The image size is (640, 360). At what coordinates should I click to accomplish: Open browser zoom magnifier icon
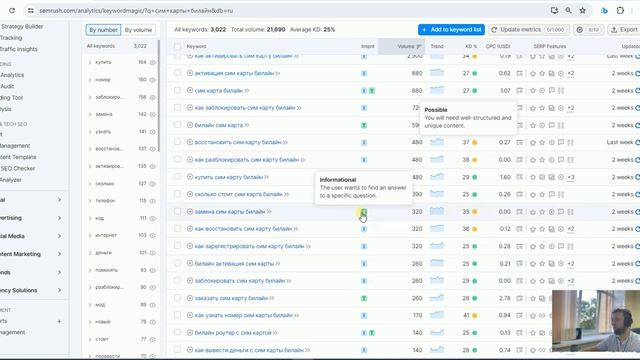[x=568, y=11]
